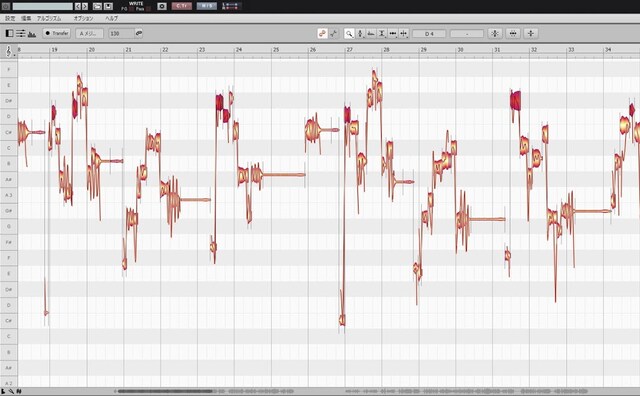
Task: Open the ヘルプ menu
Action: click(x=111, y=18)
